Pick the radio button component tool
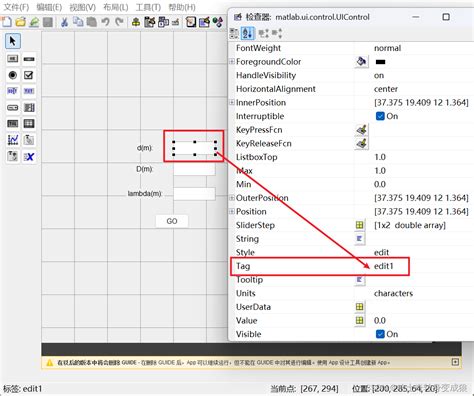 coord(13,75)
